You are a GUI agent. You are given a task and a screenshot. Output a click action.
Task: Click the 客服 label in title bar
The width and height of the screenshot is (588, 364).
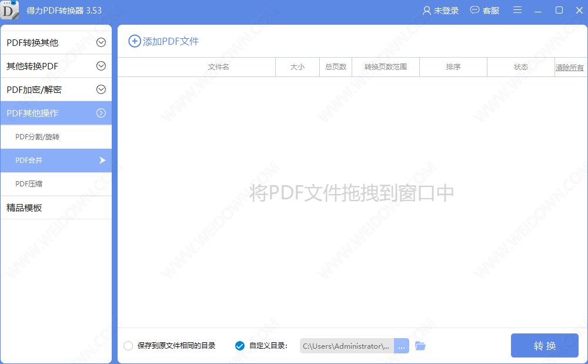(491, 11)
